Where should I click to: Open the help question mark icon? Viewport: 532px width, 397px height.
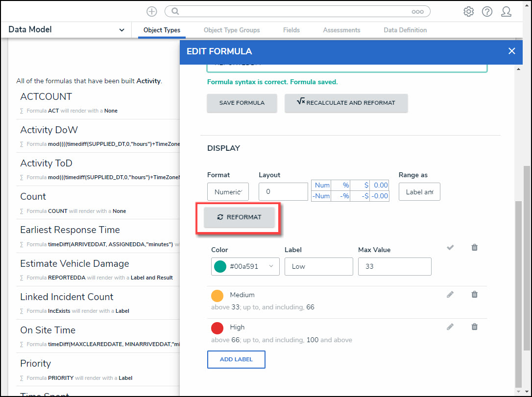tap(487, 12)
